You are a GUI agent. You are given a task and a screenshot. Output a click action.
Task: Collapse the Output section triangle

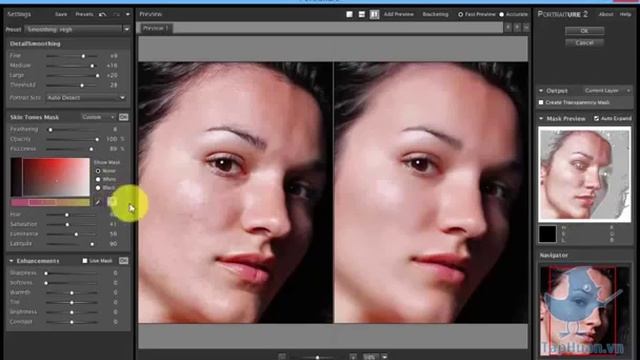(x=541, y=91)
